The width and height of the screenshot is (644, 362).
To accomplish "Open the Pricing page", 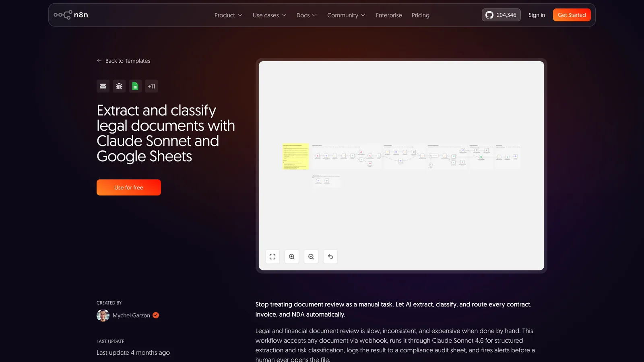I will coord(420,15).
